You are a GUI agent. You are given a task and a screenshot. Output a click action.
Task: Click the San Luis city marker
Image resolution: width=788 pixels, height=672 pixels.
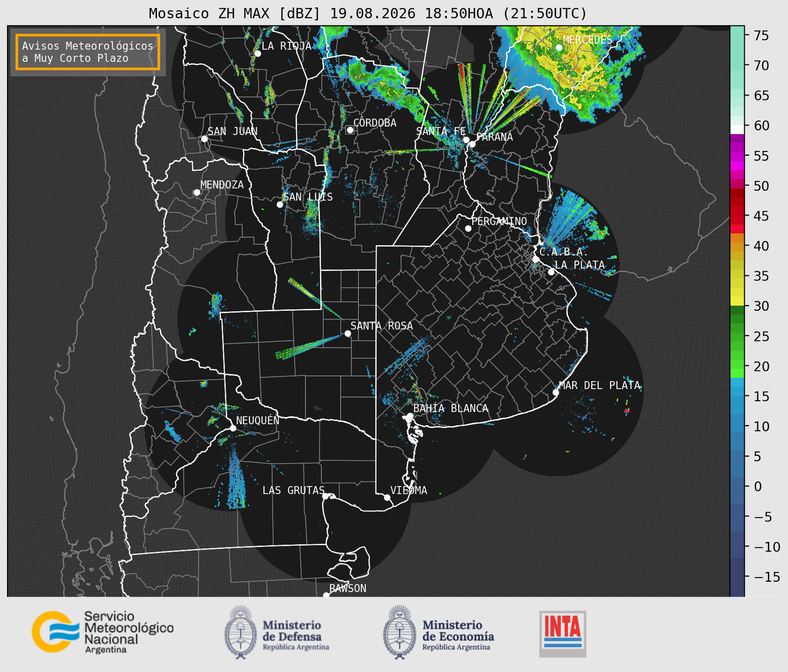click(280, 205)
